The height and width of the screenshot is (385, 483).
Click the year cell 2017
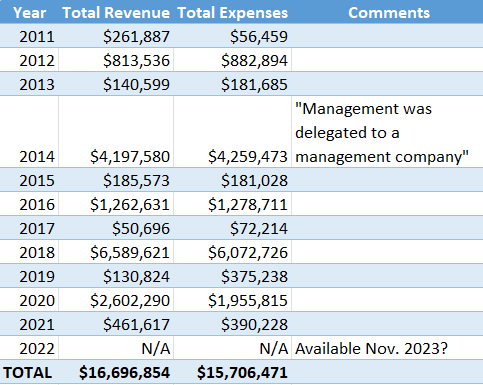29,228
